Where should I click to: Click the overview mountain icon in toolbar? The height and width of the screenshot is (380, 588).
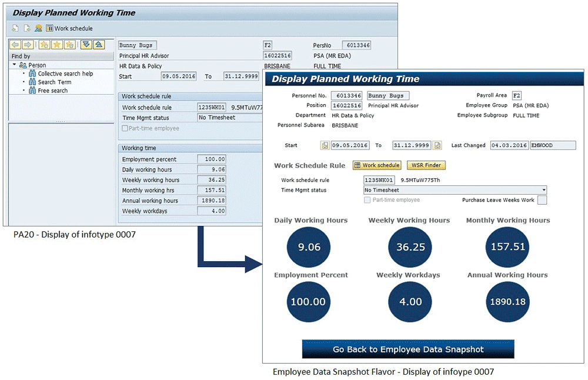click(38, 28)
